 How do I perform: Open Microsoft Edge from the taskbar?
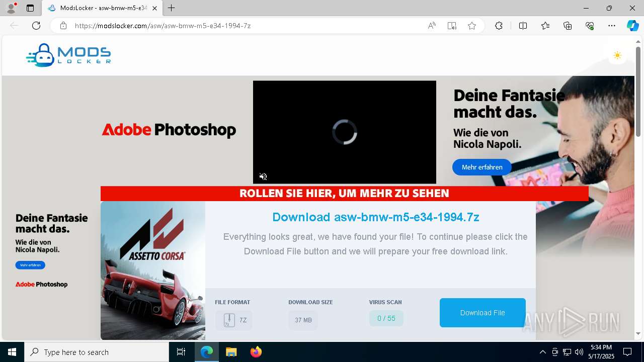click(207, 352)
